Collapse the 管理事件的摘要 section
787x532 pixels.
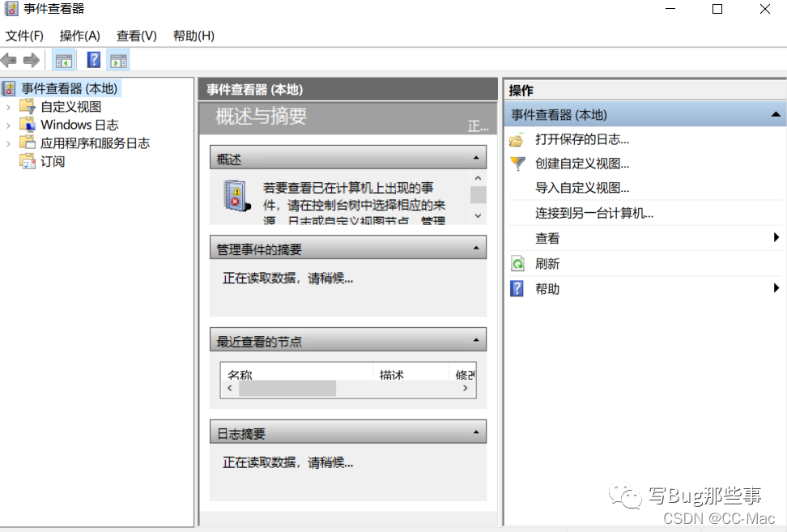coord(476,248)
